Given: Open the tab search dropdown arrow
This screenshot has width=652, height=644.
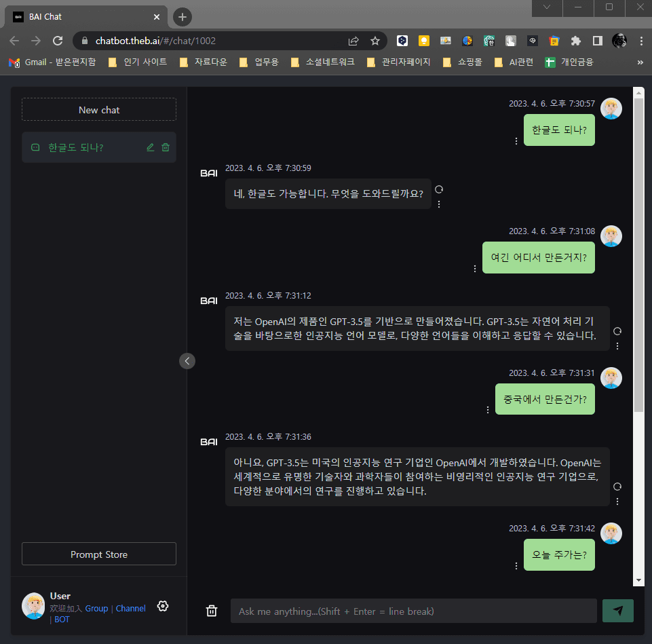Looking at the screenshot, I should click(x=547, y=7).
